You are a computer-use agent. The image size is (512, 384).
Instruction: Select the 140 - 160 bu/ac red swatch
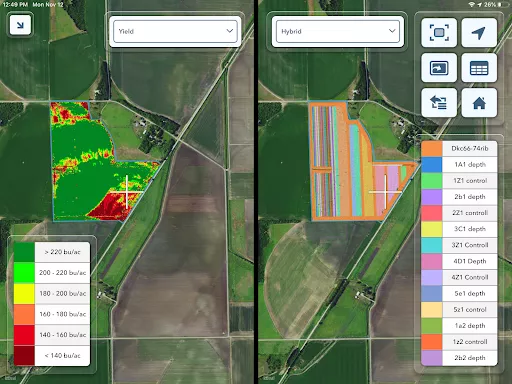pos(24,335)
